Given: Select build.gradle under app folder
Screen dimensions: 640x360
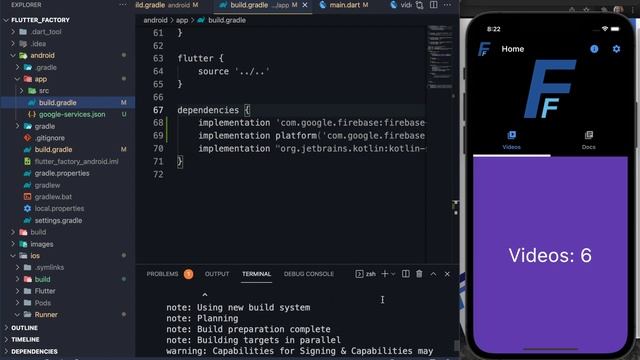Looking at the screenshot, I should (58, 102).
